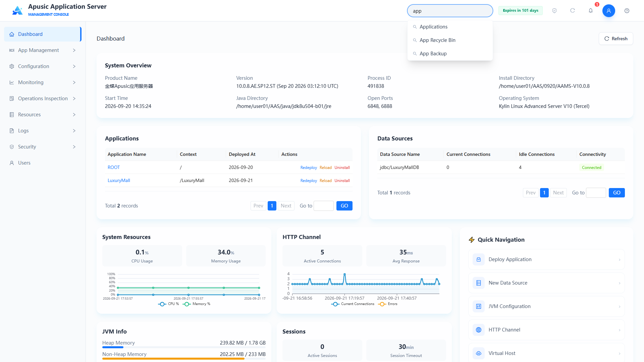Screen dimensions: 644x362
Task: Click Uninstall for LuxuryMall application
Action: coord(342,181)
